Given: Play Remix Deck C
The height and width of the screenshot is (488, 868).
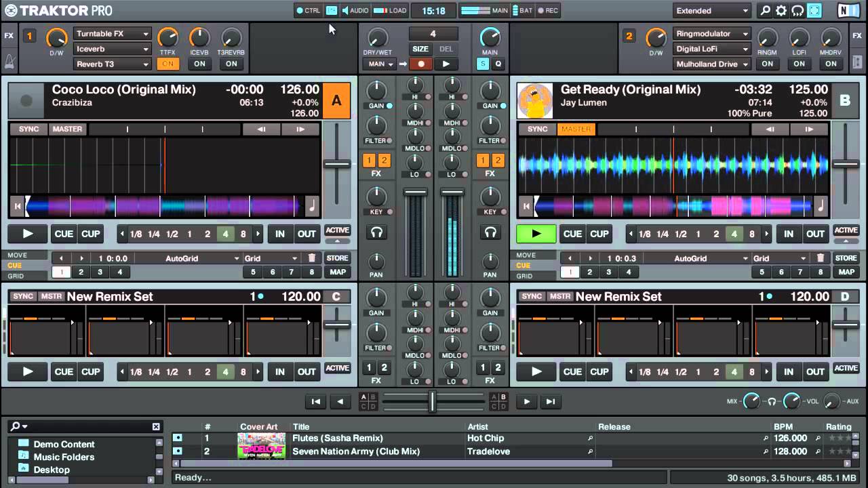Looking at the screenshot, I should 28,371.
